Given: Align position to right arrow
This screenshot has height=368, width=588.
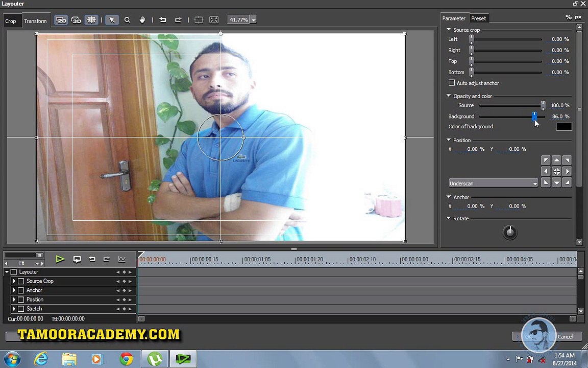Looking at the screenshot, I should [567, 172].
